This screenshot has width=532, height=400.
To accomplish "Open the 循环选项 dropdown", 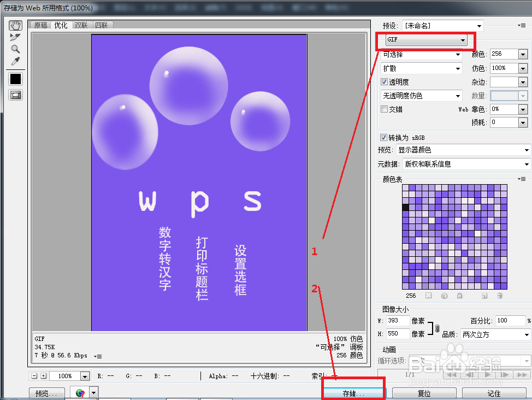I will pyautogui.click(x=470, y=360).
